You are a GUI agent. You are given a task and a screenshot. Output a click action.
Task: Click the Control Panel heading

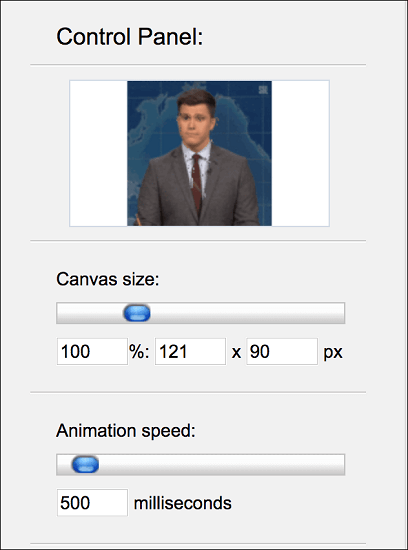130,36
